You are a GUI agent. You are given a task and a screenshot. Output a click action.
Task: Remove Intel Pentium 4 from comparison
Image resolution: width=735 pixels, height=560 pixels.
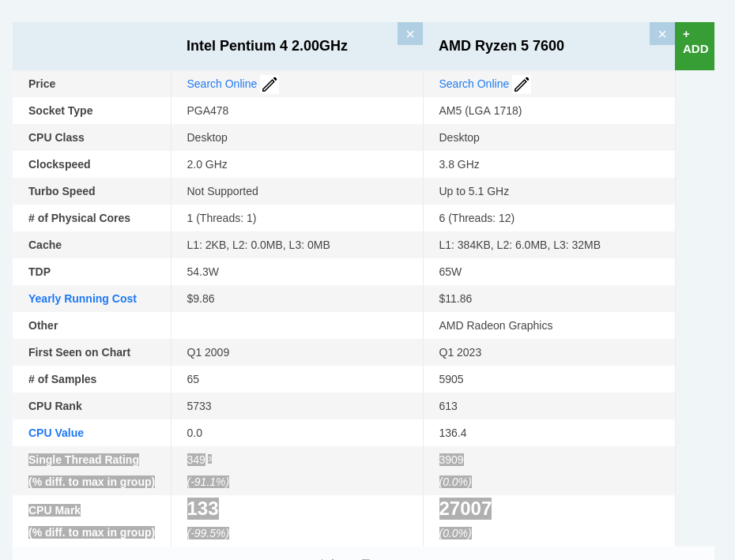[x=409, y=34]
